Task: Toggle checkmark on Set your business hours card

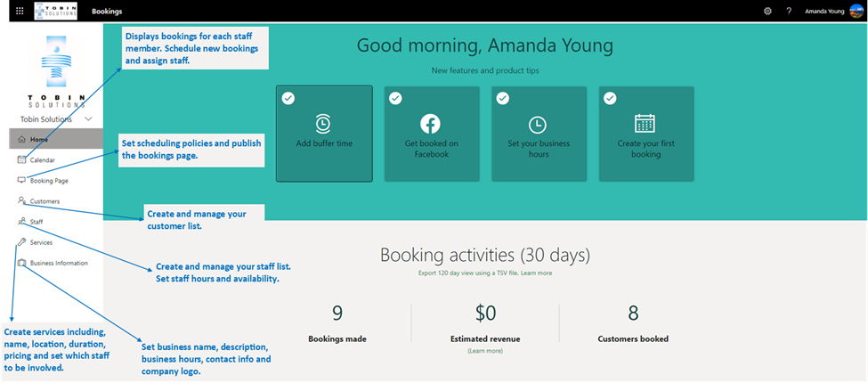Action: [503, 99]
